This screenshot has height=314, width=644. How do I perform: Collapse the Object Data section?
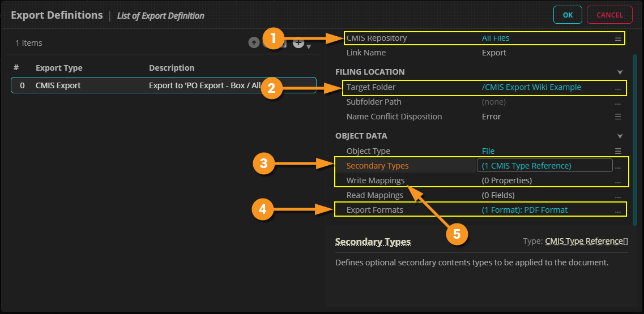pos(620,136)
